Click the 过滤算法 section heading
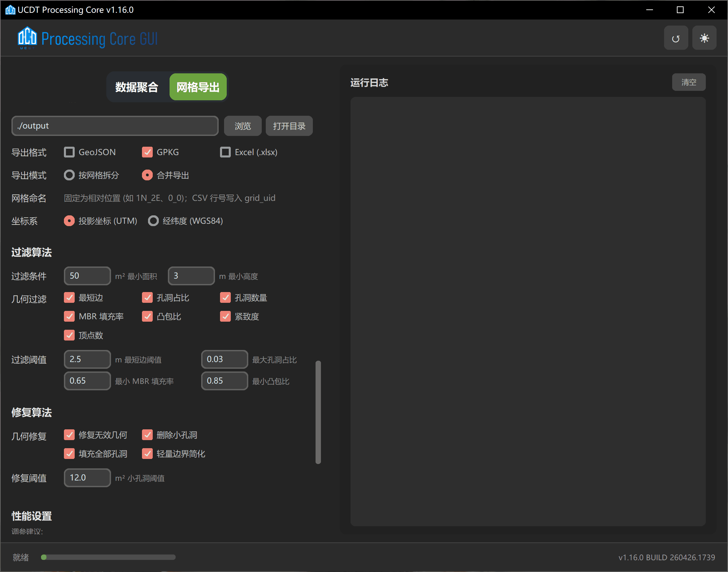728x572 pixels. click(32, 252)
